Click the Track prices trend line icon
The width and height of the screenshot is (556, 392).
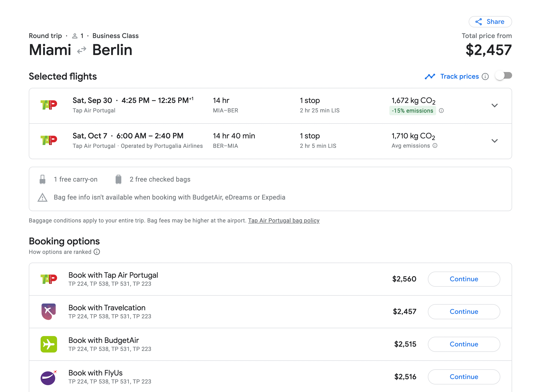pos(430,77)
